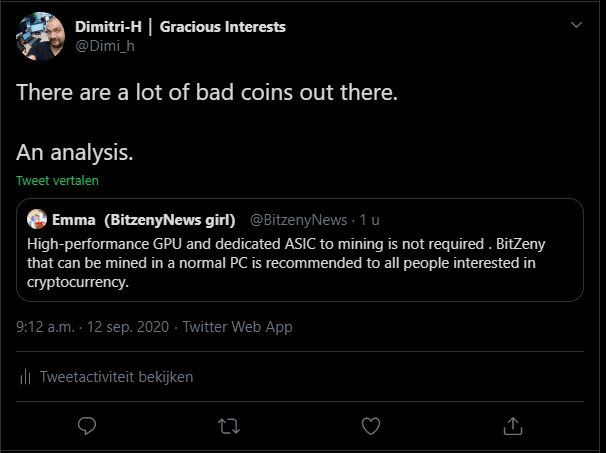Open Dimitri-H's profile avatar
Viewport: 606px width, 453px height.
coord(42,36)
